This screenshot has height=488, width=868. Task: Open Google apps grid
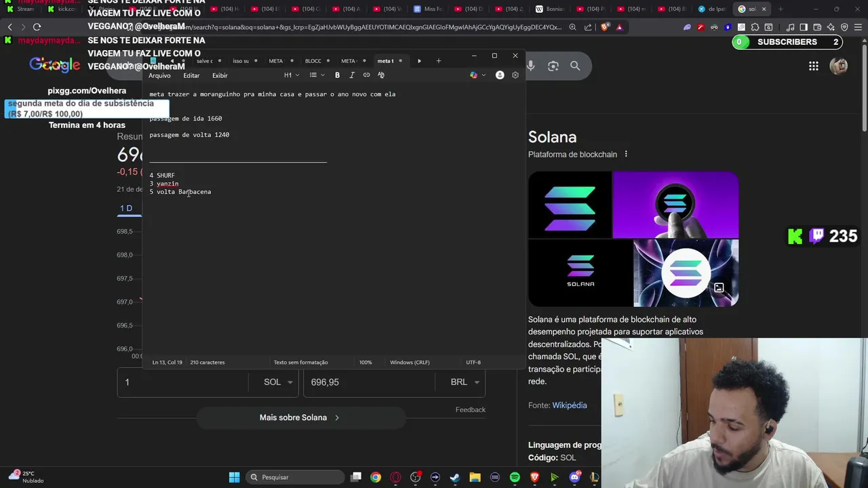[x=813, y=66]
